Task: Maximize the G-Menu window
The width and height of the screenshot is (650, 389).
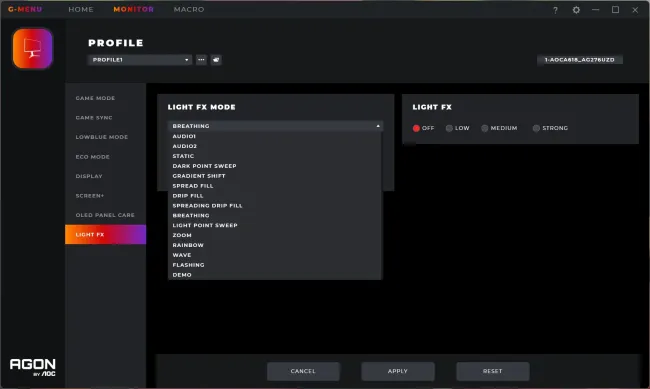Action: (615, 10)
